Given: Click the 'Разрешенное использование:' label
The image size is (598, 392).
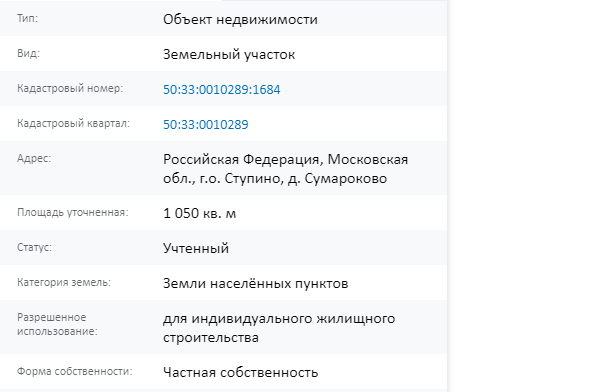Looking at the screenshot, I should pyautogui.click(x=57, y=324).
